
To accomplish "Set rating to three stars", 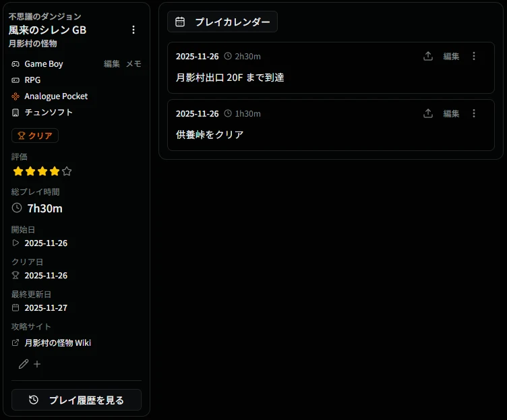I will click(42, 171).
